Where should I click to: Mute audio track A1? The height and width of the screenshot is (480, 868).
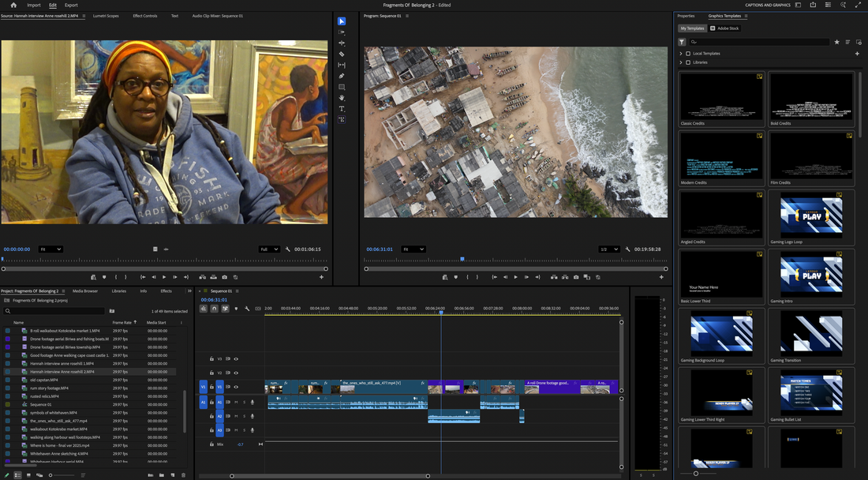[x=236, y=402]
